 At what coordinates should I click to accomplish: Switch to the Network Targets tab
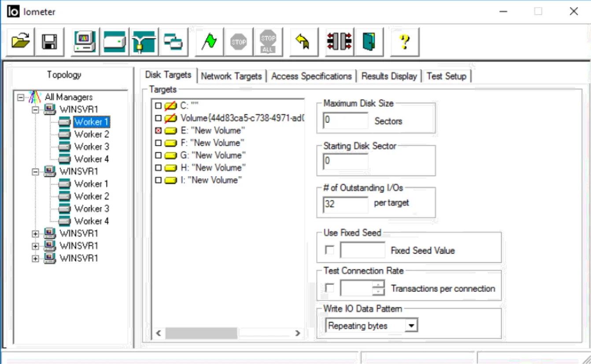(231, 76)
